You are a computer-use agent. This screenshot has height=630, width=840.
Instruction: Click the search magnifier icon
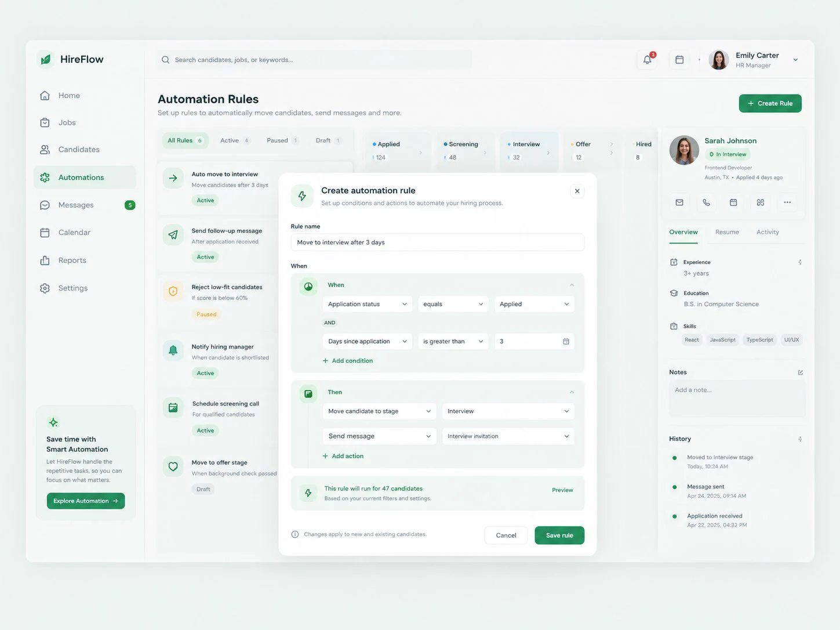point(166,60)
